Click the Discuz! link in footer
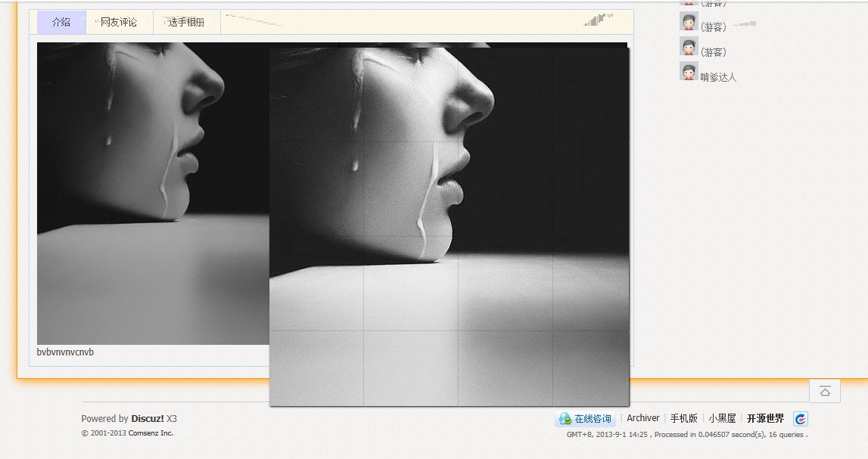This screenshot has height=459, width=868. (x=148, y=419)
